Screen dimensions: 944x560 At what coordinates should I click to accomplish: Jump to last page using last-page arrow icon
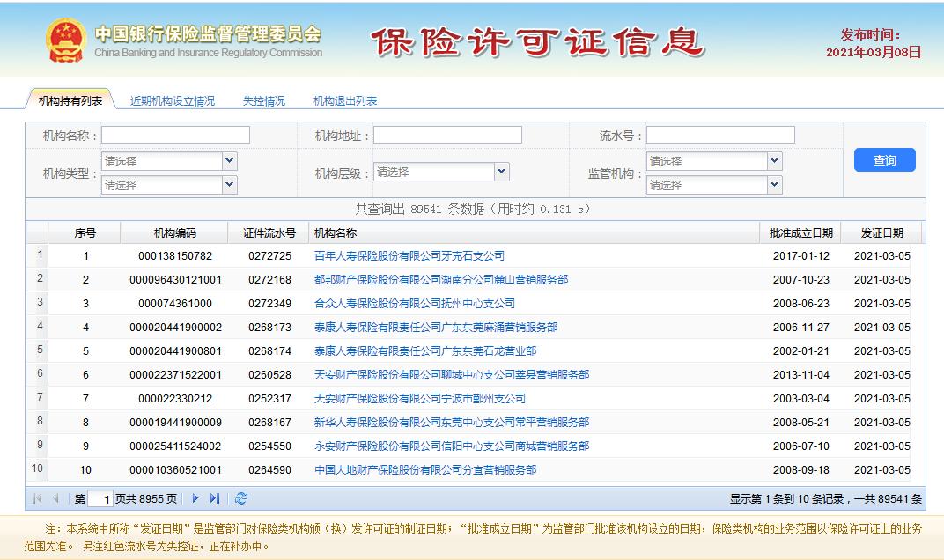(x=216, y=497)
